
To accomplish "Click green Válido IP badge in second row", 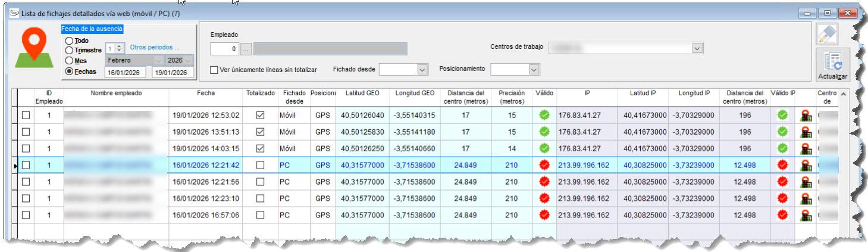I will pyautogui.click(x=783, y=132).
